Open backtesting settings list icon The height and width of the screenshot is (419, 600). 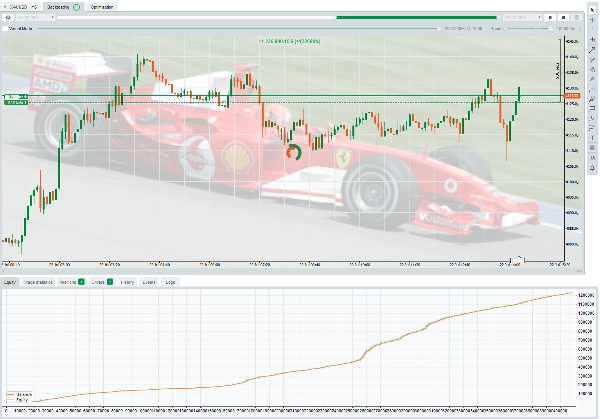[x=576, y=17]
